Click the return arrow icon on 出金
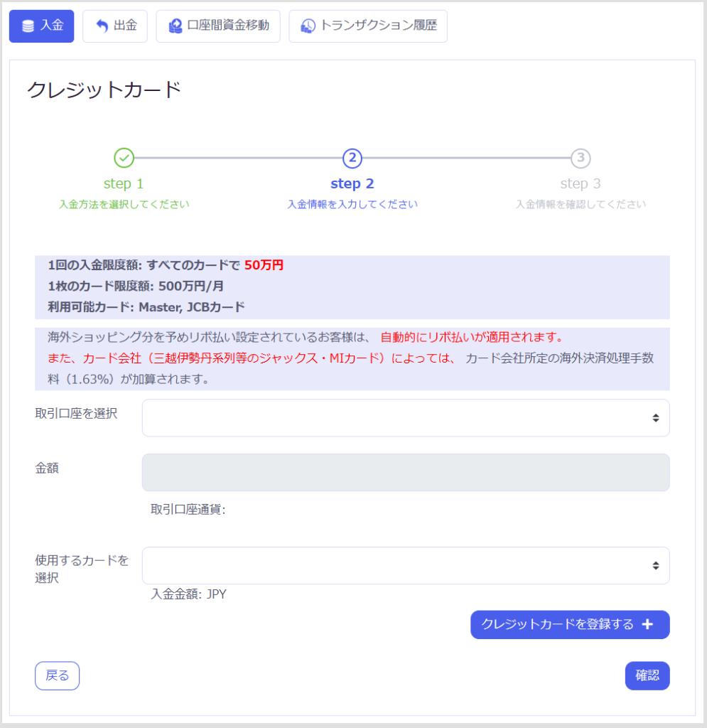Image resolution: width=707 pixels, height=728 pixels. 102,26
